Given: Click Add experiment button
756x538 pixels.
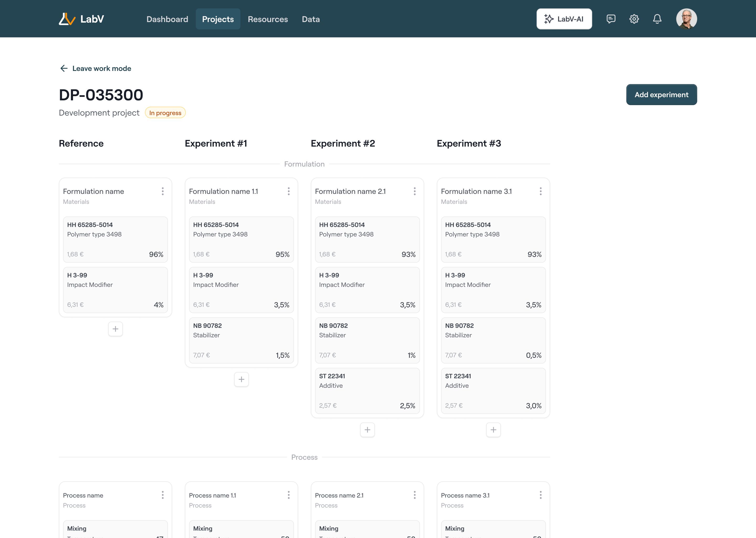Looking at the screenshot, I should 661,95.
